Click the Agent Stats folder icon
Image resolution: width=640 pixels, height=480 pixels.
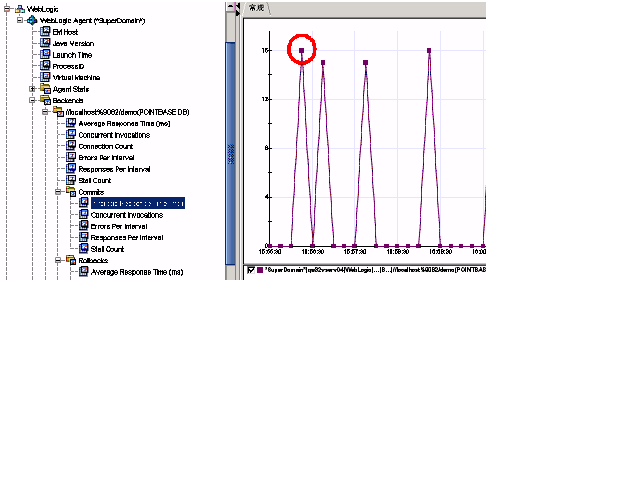[45, 89]
